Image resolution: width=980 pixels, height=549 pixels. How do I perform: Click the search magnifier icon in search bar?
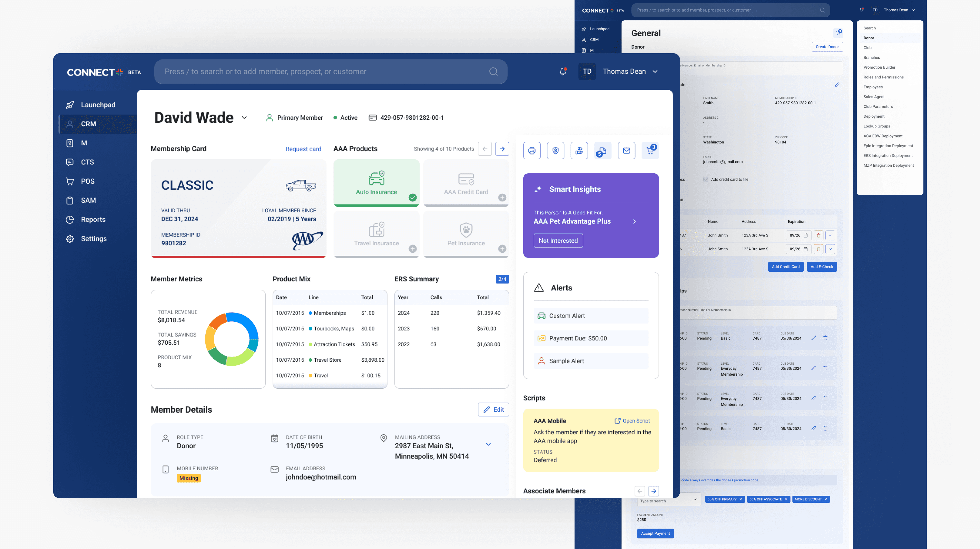point(493,71)
